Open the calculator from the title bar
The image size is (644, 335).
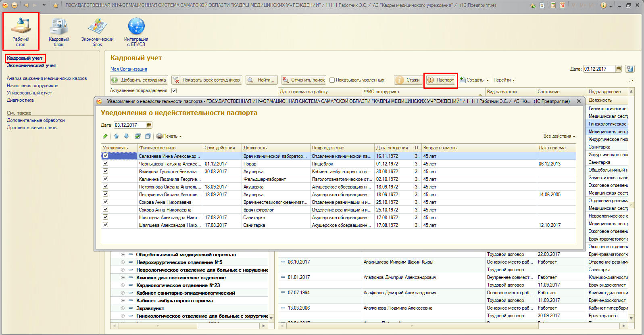pyautogui.click(x=553, y=5)
